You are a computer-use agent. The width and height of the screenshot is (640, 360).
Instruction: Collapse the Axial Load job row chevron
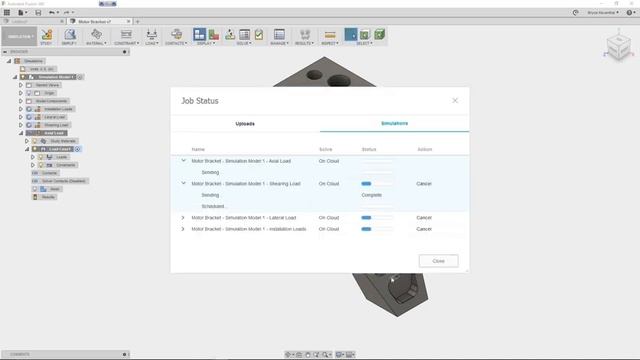[x=183, y=161]
